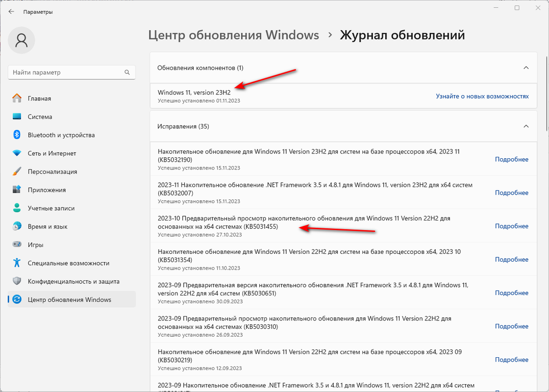Collapse Обновления компонентов section chevron
This screenshot has width=549, height=392.
tap(526, 68)
